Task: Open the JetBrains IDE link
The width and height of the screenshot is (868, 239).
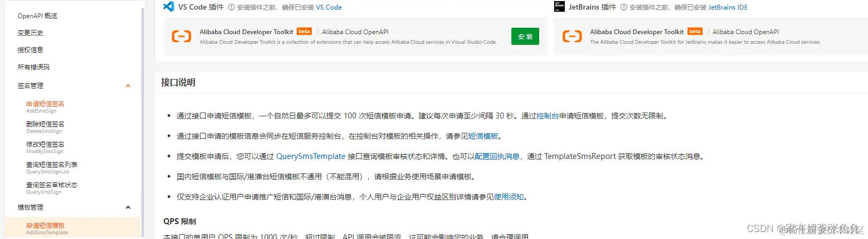Action: [x=728, y=7]
